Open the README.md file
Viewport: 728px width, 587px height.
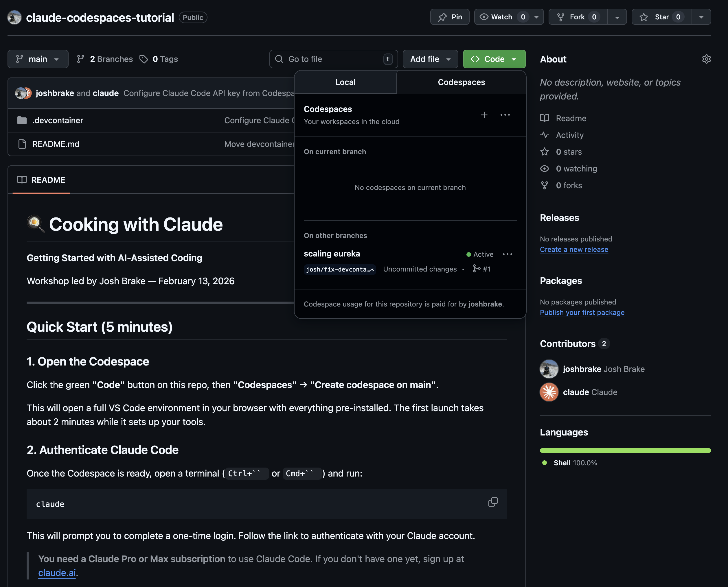pyautogui.click(x=56, y=144)
